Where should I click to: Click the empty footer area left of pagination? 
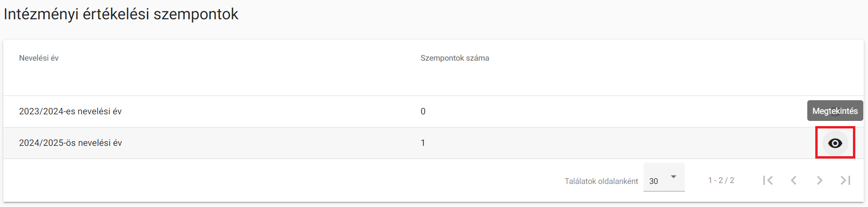coord(282,181)
